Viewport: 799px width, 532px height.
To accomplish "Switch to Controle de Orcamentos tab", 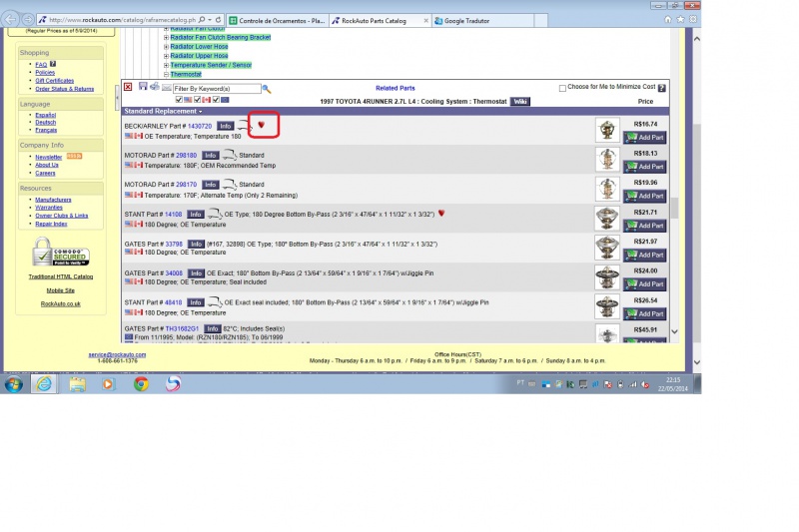I will pyautogui.click(x=278, y=20).
